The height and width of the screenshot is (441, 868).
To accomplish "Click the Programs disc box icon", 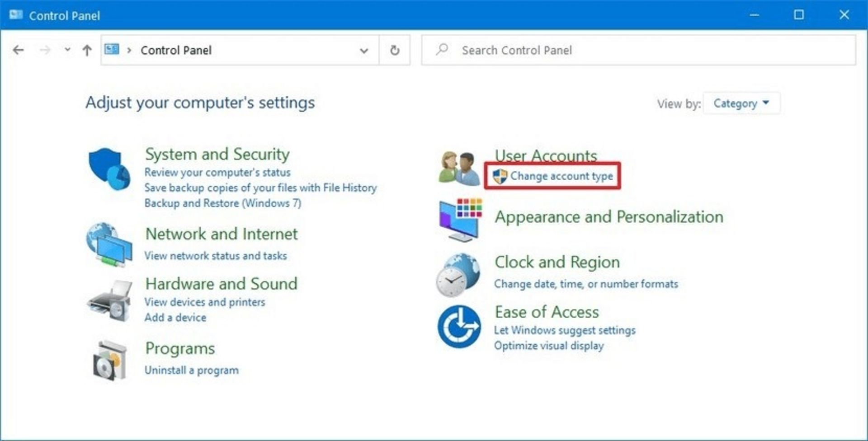I will (109, 360).
